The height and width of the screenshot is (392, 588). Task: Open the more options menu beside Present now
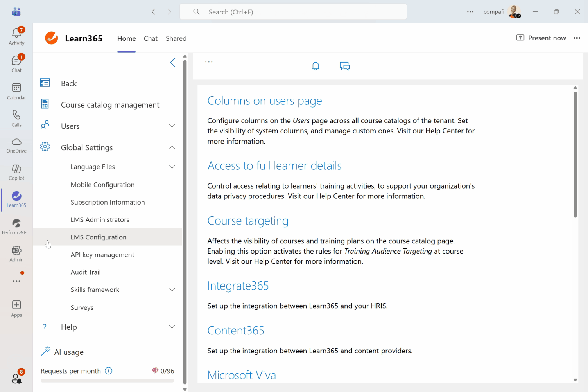click(x=577, y=38)
